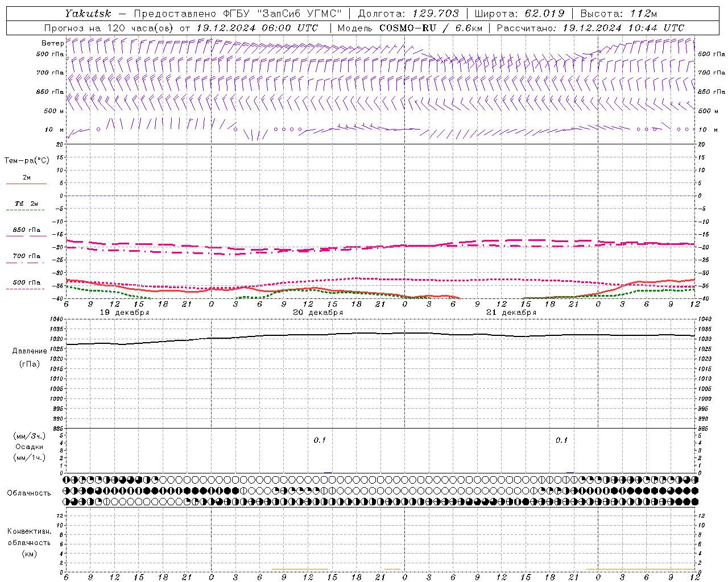Click the Модель COSMO-RU / 6.6км label
Image resolution: width=728 pixels, height=582 pixels.
[x=409, y=28]
